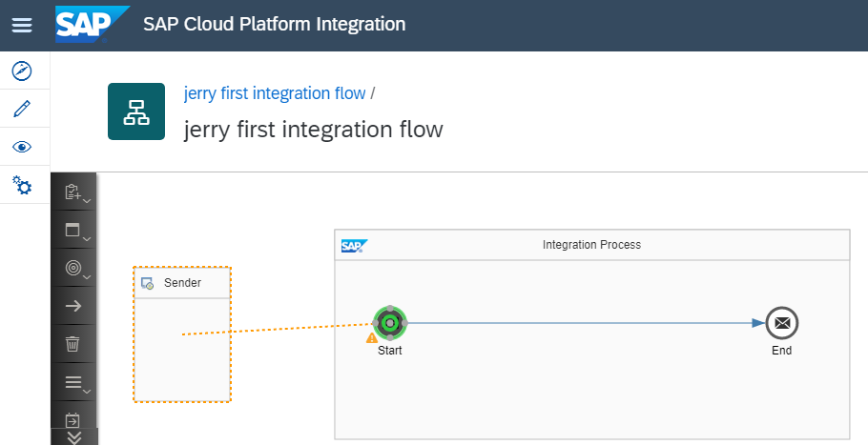Open the Design pencil icon
The image size is (868, 445).
click(x=22, y=109)
